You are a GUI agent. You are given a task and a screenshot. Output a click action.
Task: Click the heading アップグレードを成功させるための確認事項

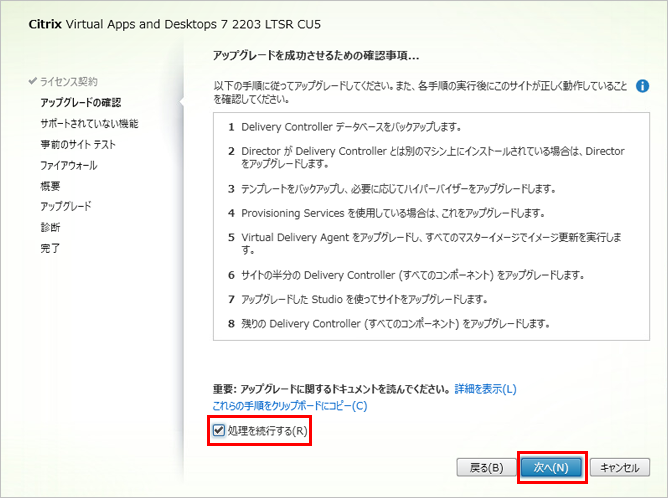pyautogui.click(x=316, y=56)
